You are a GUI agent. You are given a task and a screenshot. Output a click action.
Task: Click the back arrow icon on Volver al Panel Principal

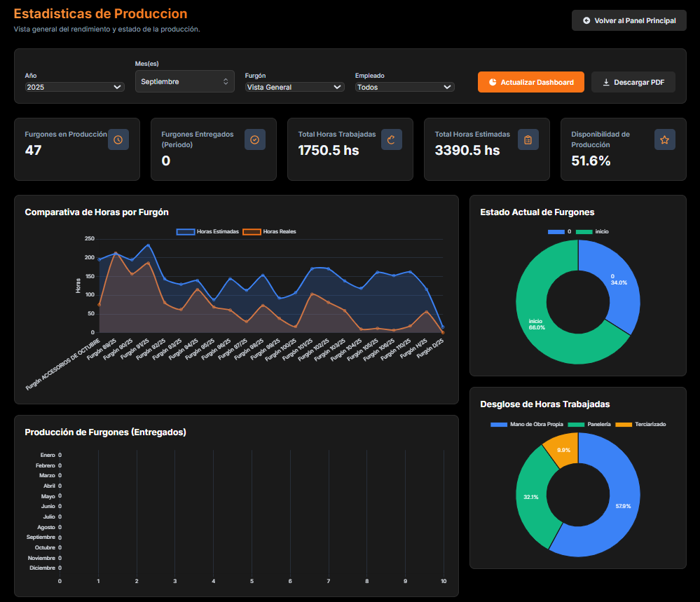click(x=586, y=20)
